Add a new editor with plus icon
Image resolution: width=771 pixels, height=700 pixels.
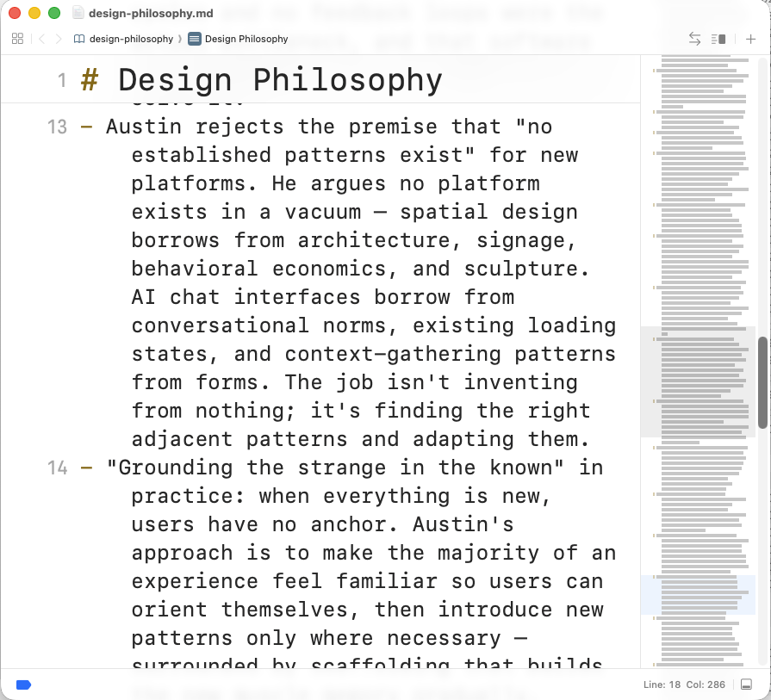pyautogui.click(x=750, y=39)
